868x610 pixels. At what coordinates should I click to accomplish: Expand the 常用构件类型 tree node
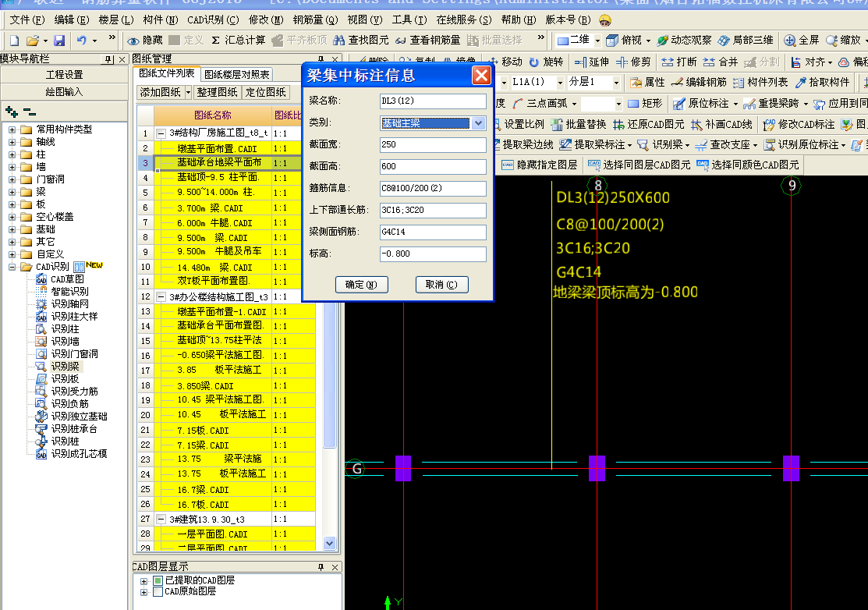coord(12,129)
